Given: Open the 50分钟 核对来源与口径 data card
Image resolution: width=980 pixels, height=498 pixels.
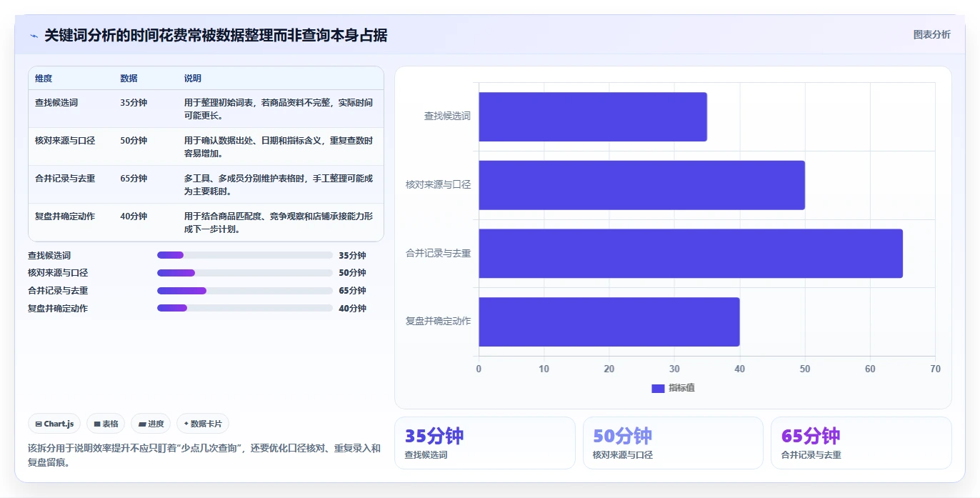Looking at the screenshot, I should point(673,443).
